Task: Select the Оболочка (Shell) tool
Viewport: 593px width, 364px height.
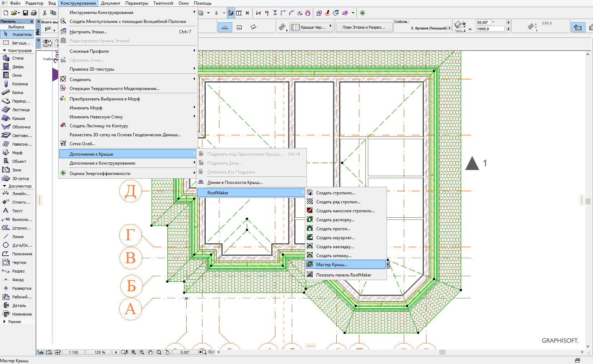Action: 17,127
